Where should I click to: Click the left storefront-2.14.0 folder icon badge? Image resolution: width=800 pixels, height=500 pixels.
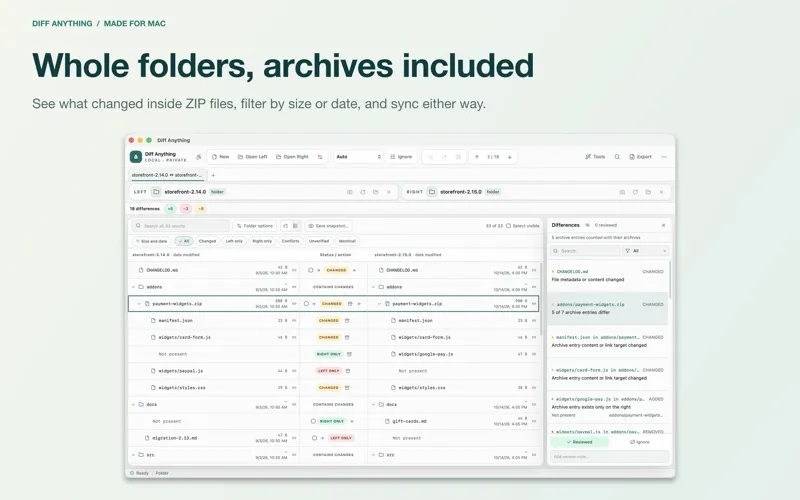(x=157, y=192)
